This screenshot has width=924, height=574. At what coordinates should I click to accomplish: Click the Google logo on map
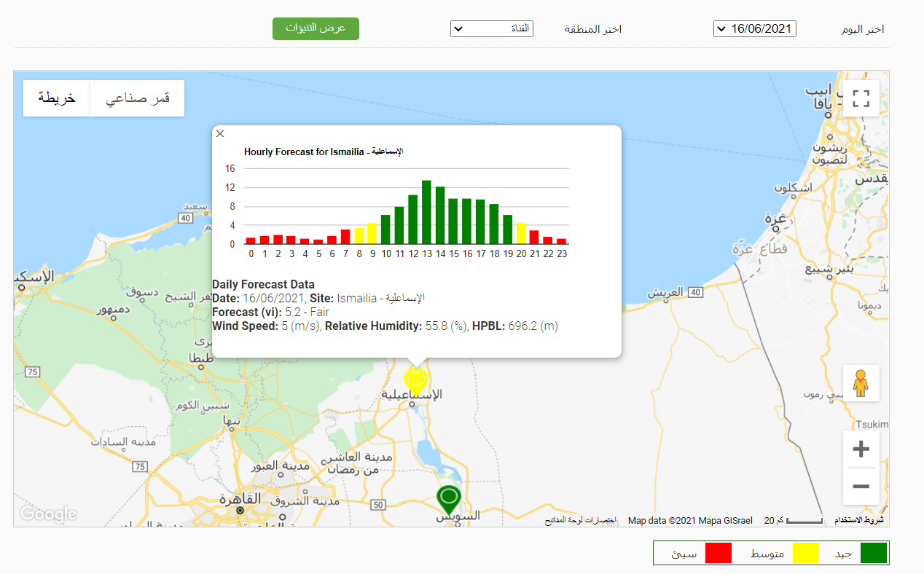(x=48, y=514)
